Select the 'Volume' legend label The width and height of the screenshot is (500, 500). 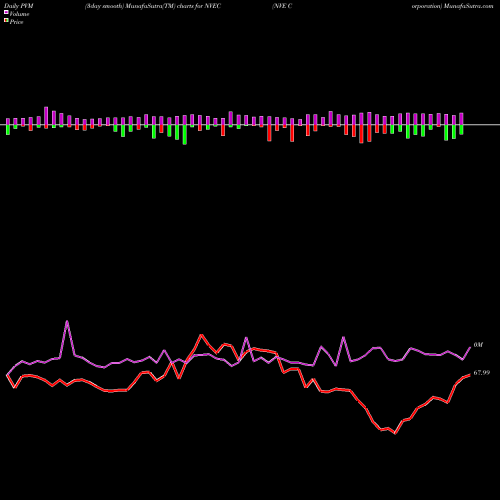point(19,14)
